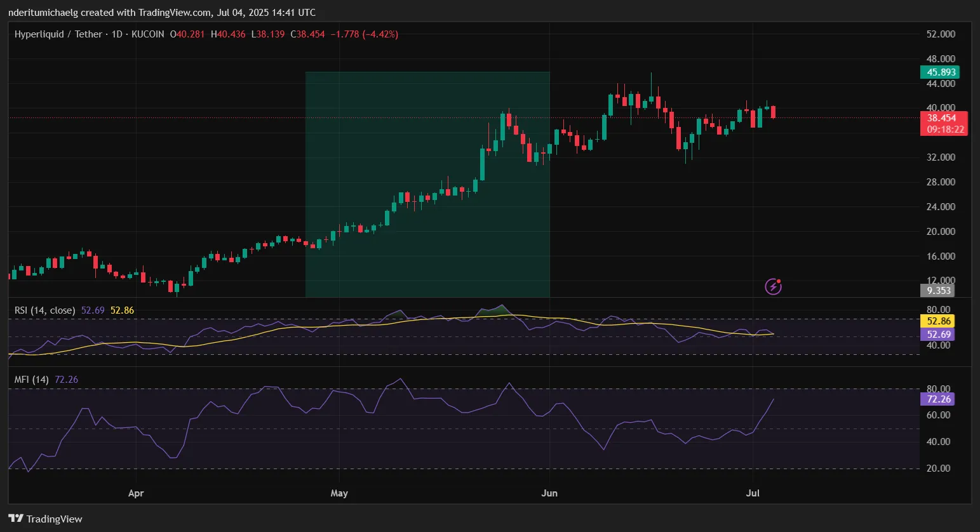Click the purple lightning bolt event icon
The image size is (980, 532).
(773, 286)
